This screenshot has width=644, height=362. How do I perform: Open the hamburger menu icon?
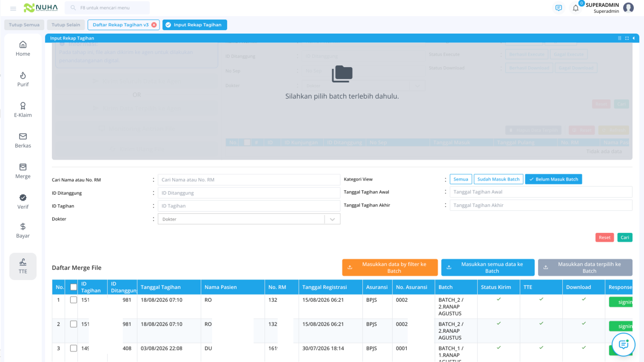click(x=13, y=8)
